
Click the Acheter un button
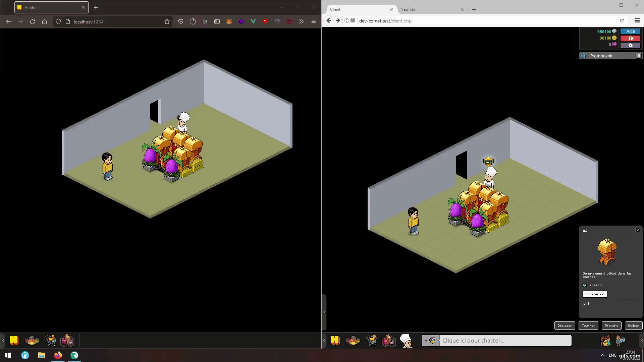click(594, 294)
